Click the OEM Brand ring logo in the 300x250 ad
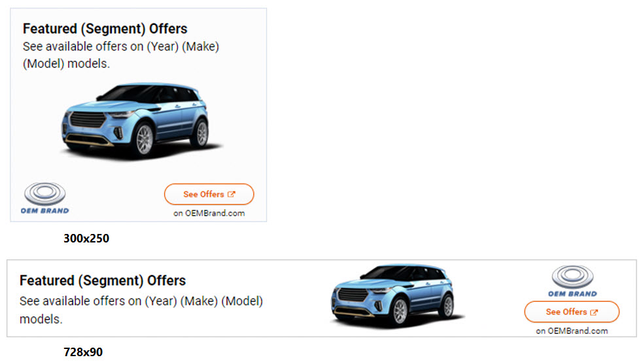The width and height of the screenshot is (643, 364). pyautogui.click(x=45, y=193)
